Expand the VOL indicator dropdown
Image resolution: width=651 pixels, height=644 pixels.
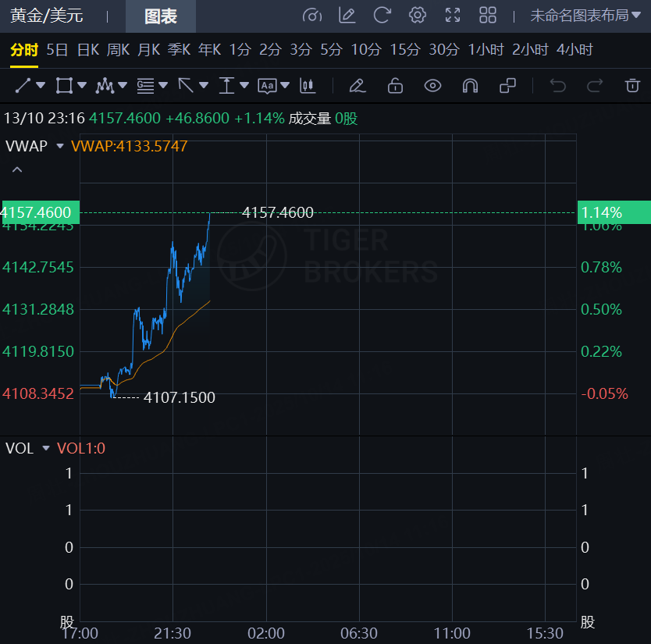click(x=46, y=449)
